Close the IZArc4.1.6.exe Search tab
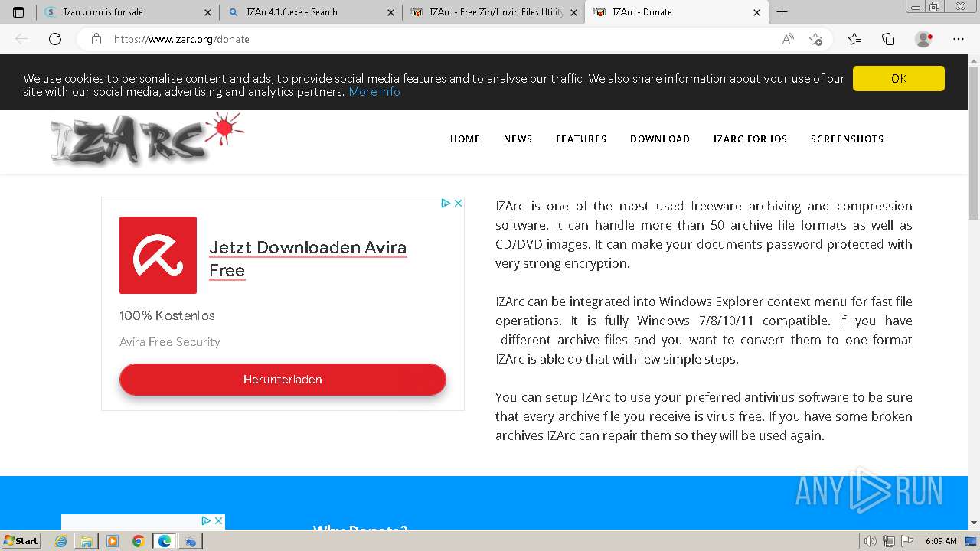This screenshot has width=980, height=551. pos(391,12)
